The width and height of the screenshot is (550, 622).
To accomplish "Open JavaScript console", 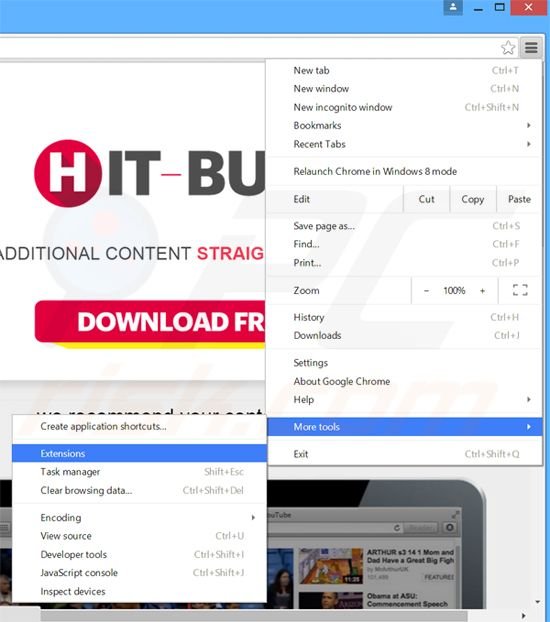I will 139,573.
